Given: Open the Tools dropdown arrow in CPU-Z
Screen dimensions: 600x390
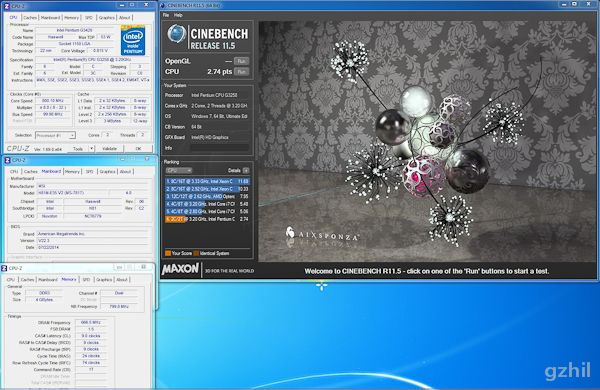Looking at the screenshot, I should pyautogui.click(x=91, y=148).
